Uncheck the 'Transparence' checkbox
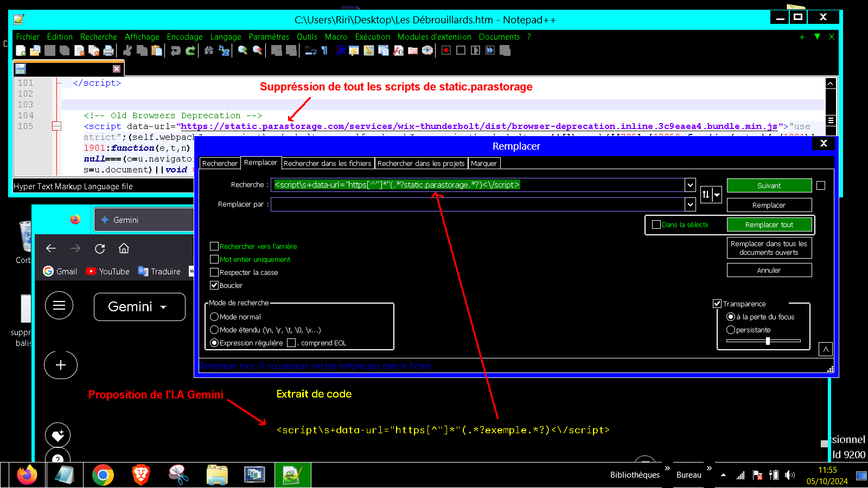This screenshot has width=868, height=488. click(x=717, y=304)
